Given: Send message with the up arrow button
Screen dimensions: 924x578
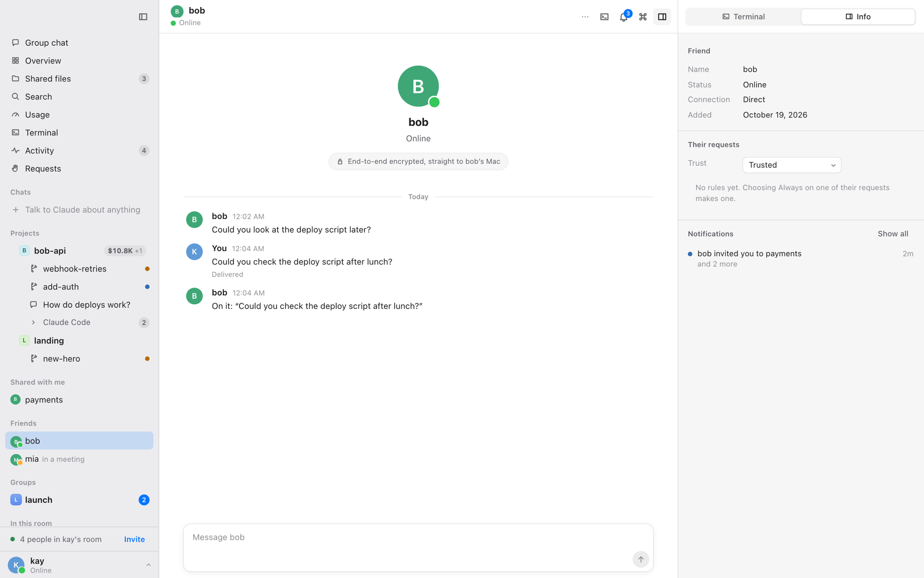Looking at the screenshot, I should tap(640, 560).
